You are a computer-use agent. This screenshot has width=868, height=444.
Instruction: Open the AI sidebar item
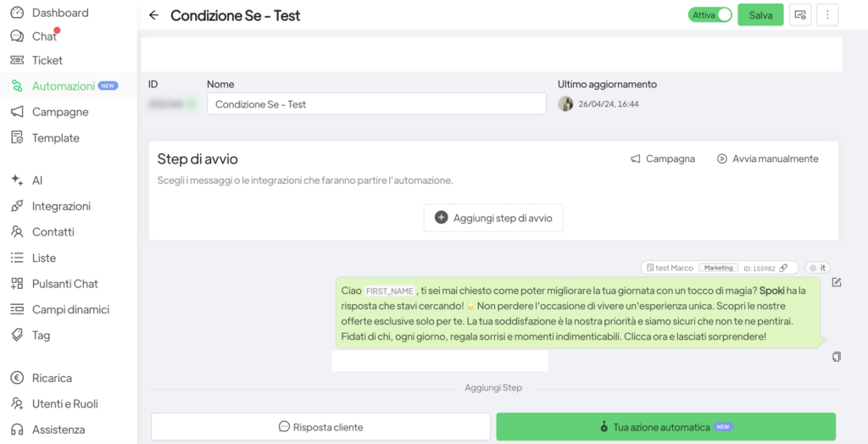pyautogui.click(x=36, y=180)
